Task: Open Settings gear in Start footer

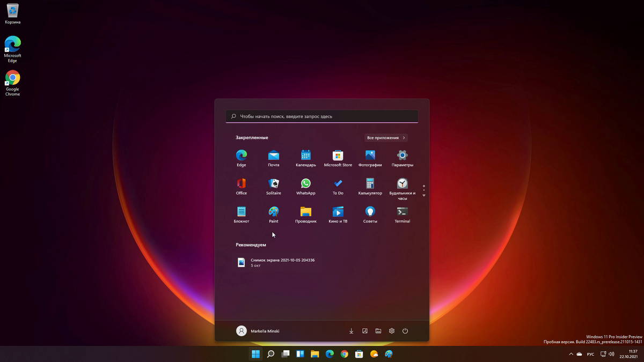Action: [x=392, y=331]
